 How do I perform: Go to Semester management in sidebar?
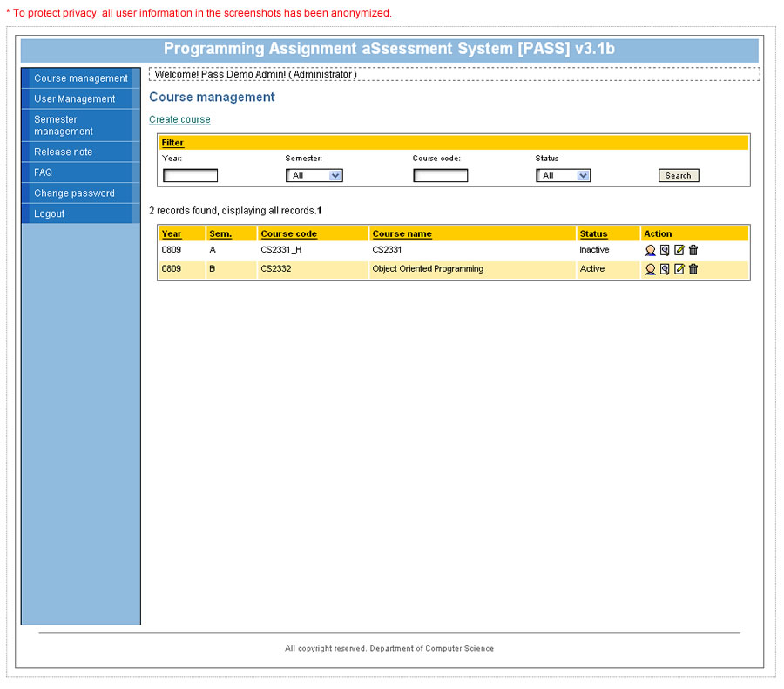point(64,125)
